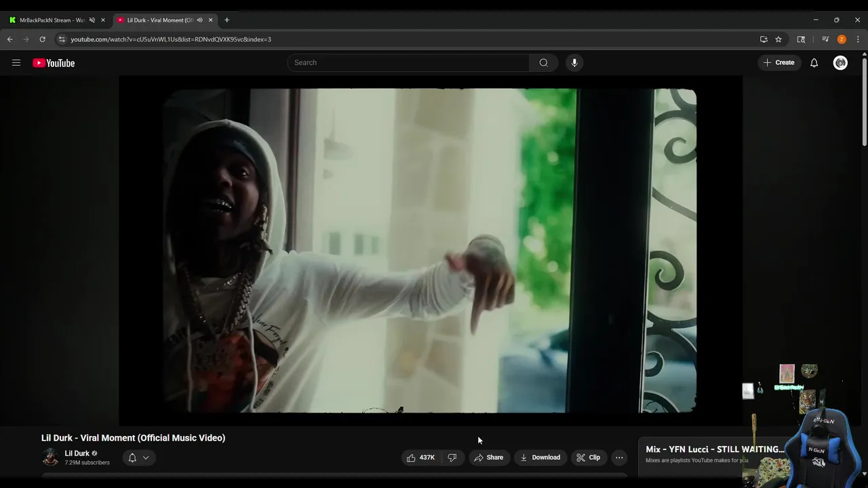The height and width of the screenshot is (488, 868).
Task: Open the orange Chrome profile badge
Action: tap(842, 39)
